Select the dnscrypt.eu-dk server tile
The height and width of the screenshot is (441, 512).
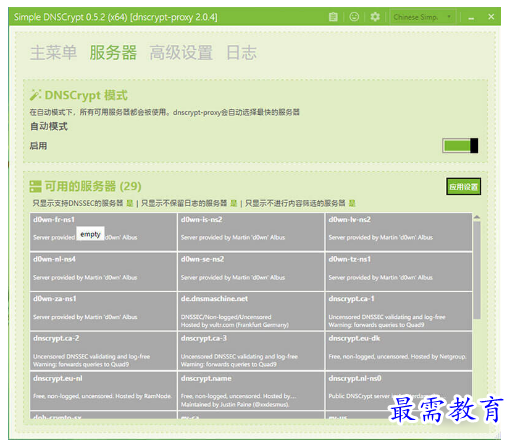[x=399, y=351]
